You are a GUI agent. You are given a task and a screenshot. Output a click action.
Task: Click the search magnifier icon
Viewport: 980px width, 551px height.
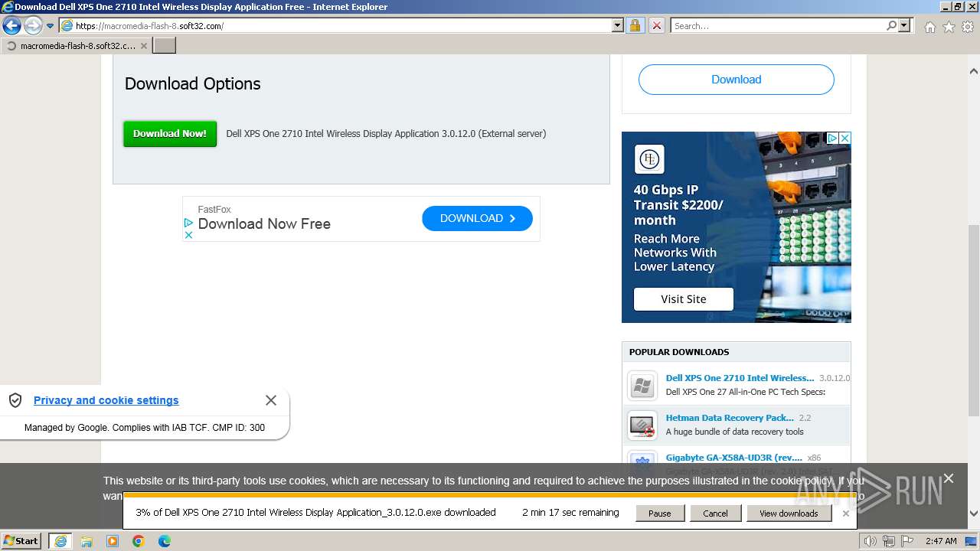point(891,25)
